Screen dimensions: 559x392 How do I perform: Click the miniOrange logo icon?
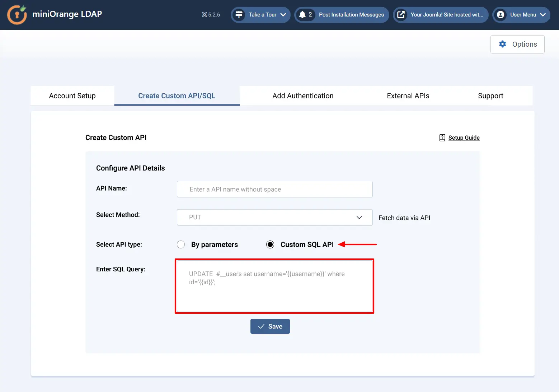[17, 15]
